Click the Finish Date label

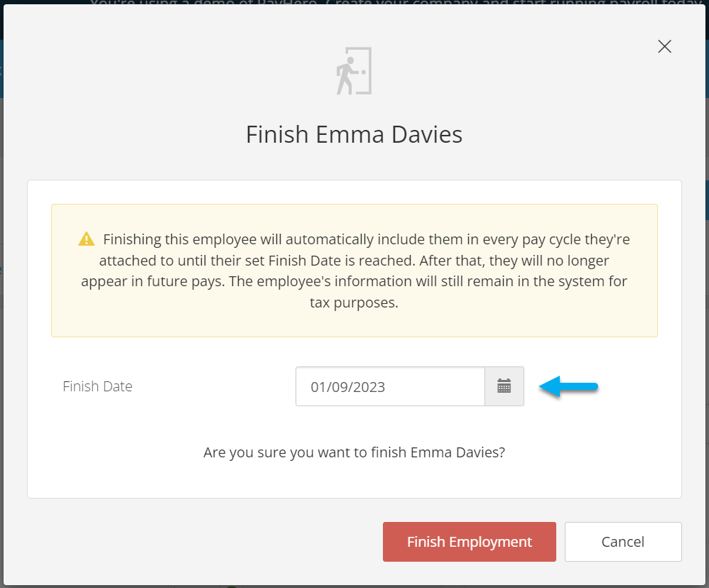pos(97,386)
